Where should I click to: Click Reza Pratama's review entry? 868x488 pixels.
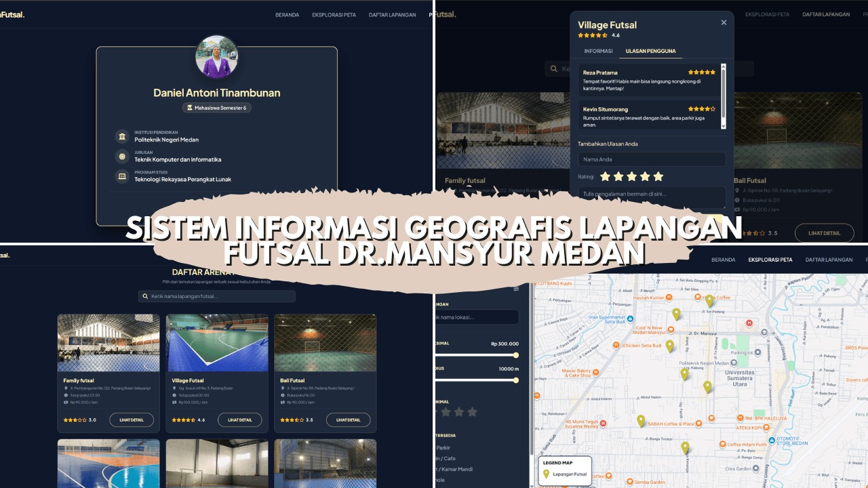point(649,80)
